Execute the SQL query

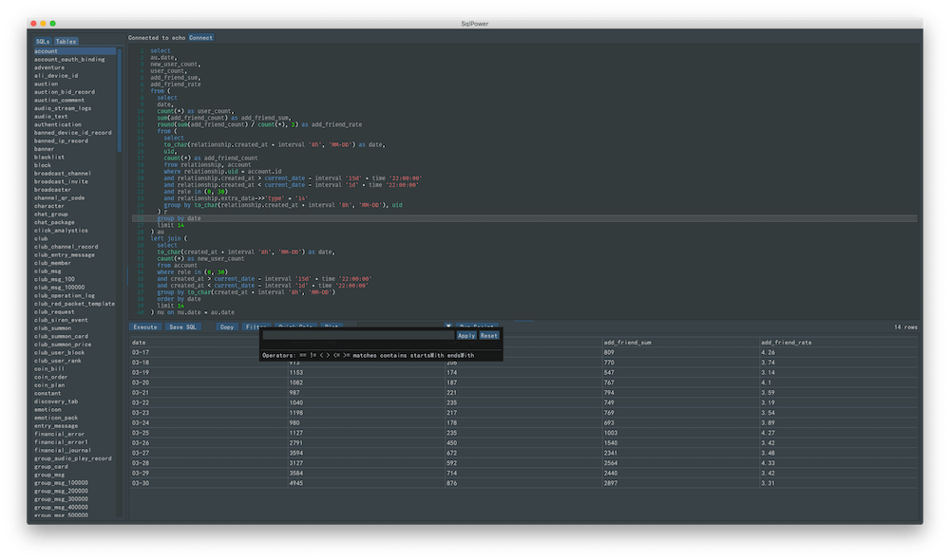pyautogui.click(x=145, y=327)
